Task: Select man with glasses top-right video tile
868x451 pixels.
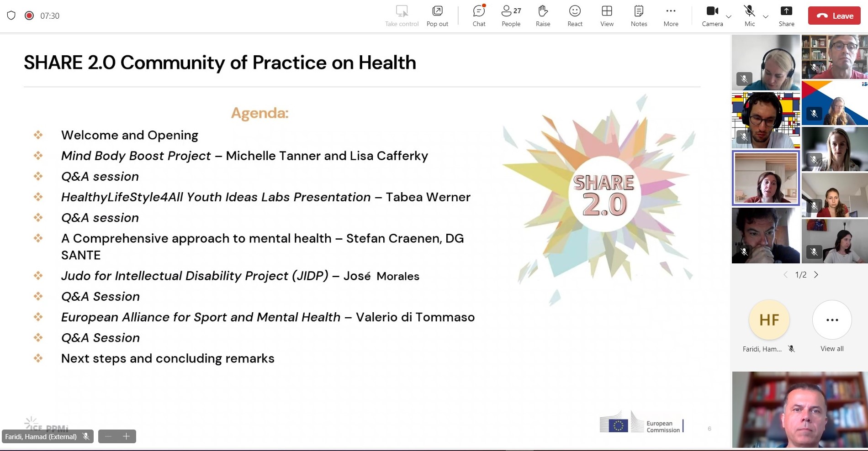Action: pyautogui.click(x=835, y=57)
